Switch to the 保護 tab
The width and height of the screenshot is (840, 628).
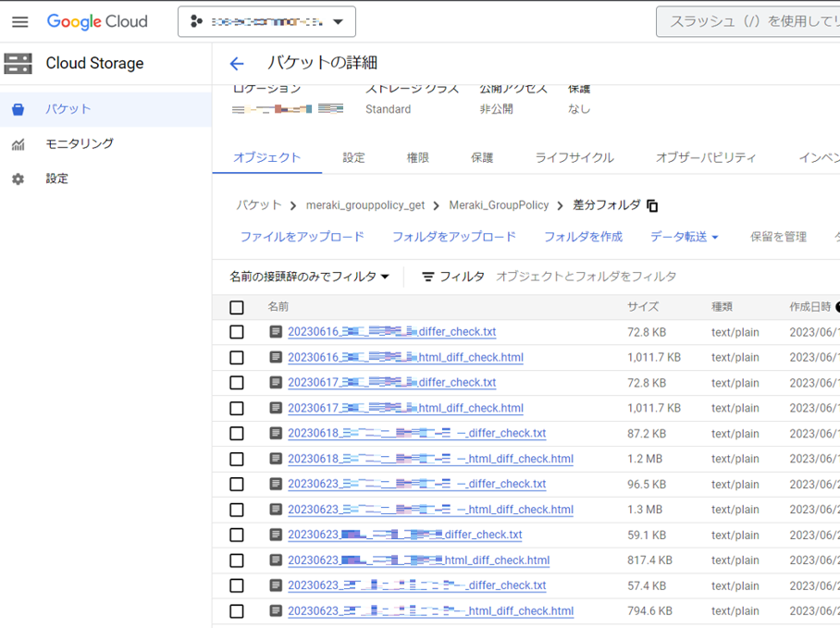click(482, 157)
